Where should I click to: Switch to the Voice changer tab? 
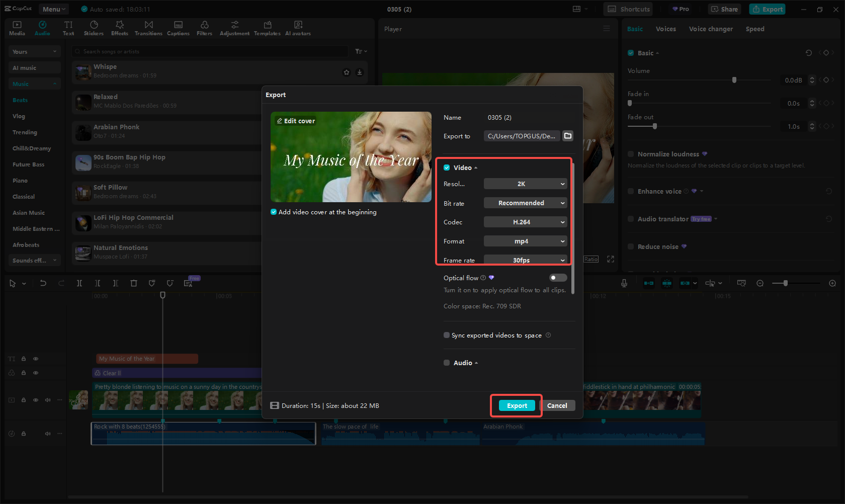[711, 29]
